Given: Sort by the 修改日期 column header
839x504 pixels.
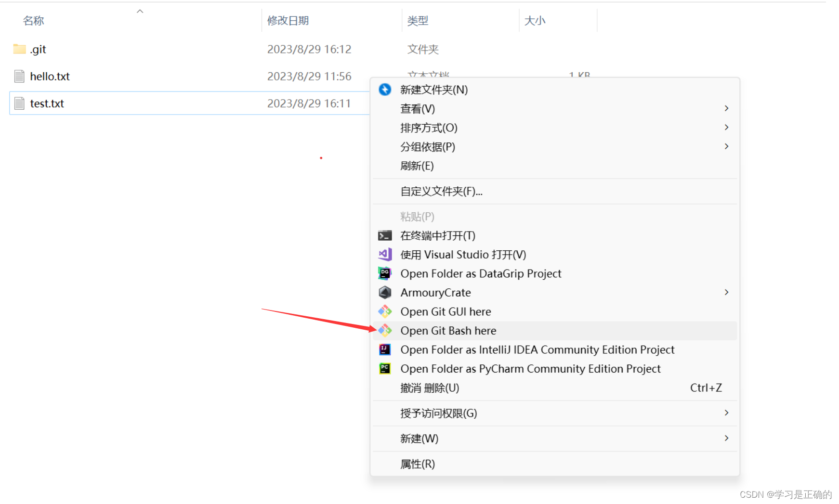Looking at the screenshot, I should [288, 21].
